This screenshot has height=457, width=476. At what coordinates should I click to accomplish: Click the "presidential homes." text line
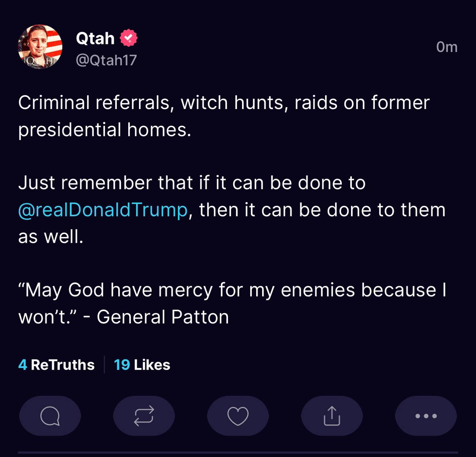point(104,130)
